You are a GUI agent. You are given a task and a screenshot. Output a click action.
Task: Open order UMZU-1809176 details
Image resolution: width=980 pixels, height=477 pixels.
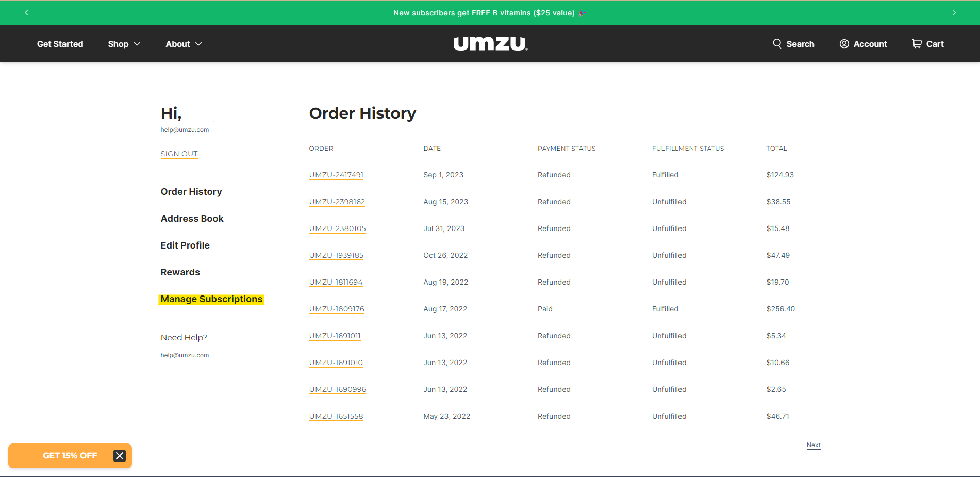pos(337,309)
